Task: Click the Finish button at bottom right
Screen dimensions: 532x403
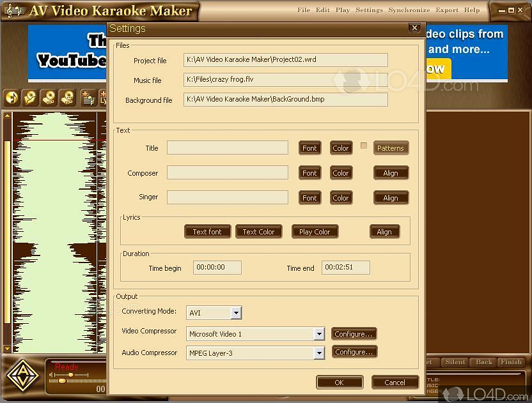Action: point(511,361)
